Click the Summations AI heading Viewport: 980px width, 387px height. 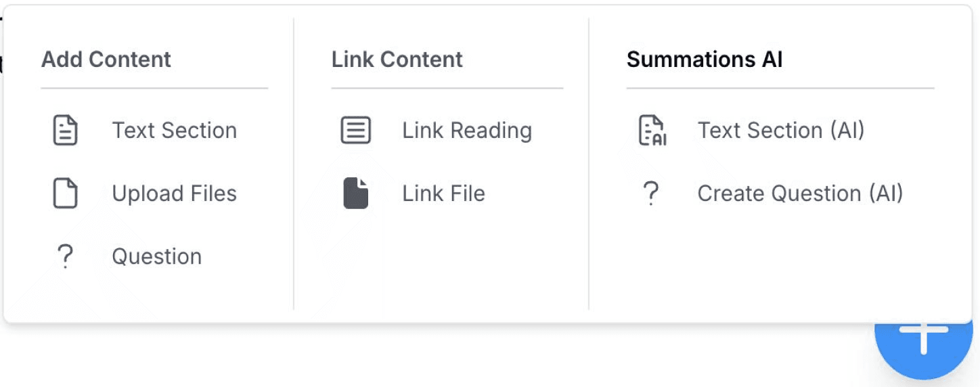705,60
